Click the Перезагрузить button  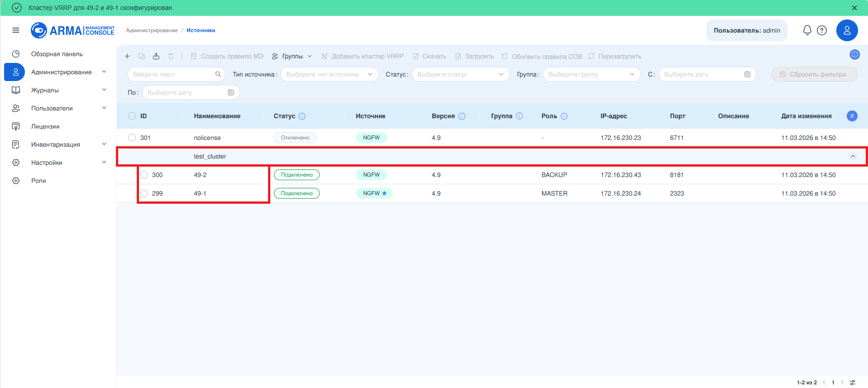(614, 56)
